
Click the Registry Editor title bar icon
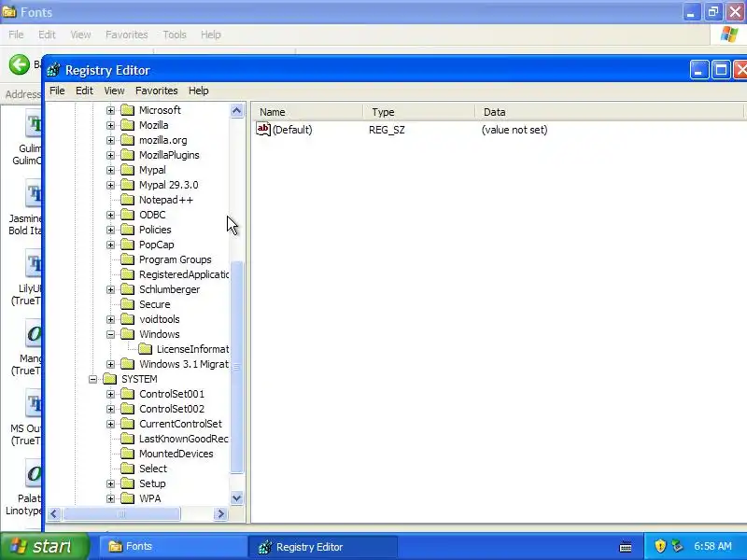click(x=53, y=70)
